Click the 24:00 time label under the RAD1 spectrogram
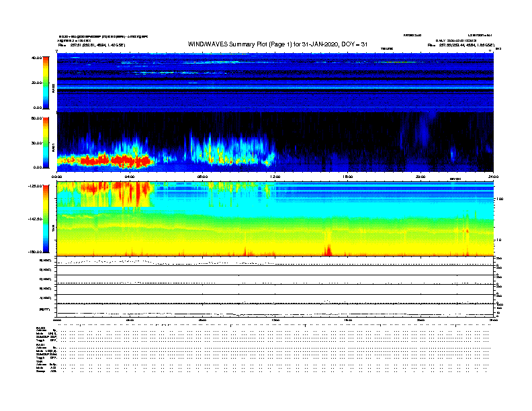This screenshot has height=411, width=532. (493, 177)
